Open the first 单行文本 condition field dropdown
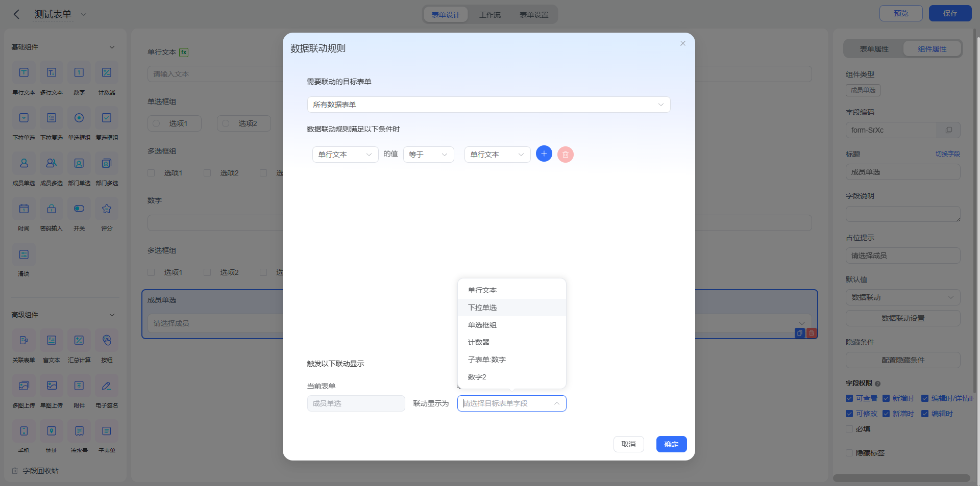 (x=345, y=155)
